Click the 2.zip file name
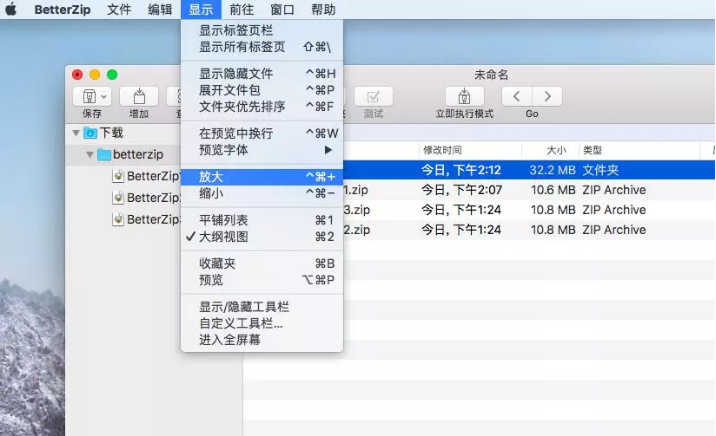Screen dimensions: 716x436 357,230
